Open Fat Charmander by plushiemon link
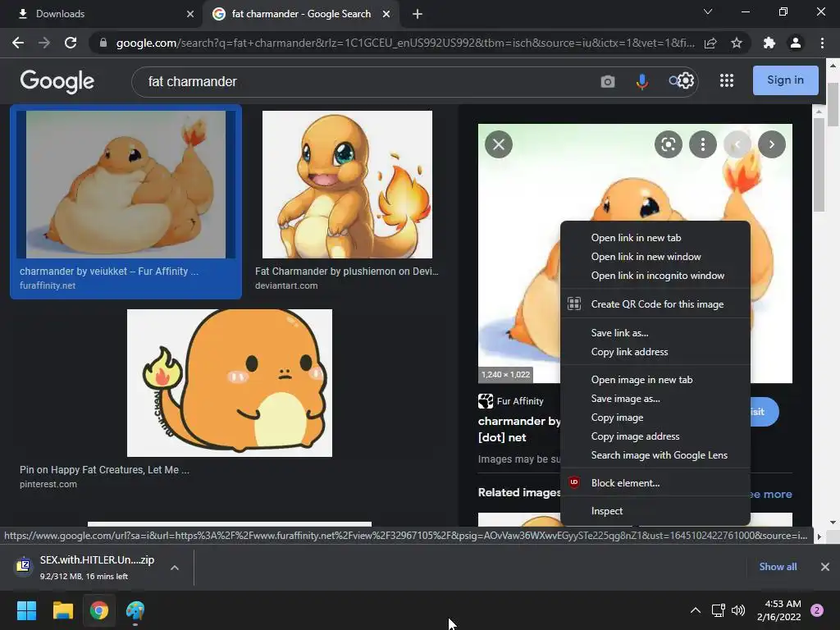This screenshot has height=630, width=840. tap(347, 272)
